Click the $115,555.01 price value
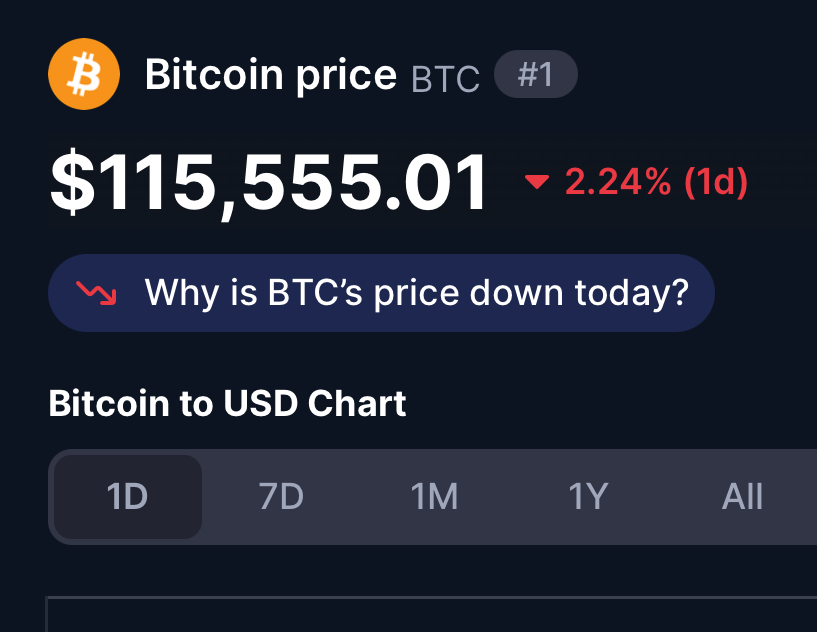This screenshot has width=817, height=632. point(268,182)
